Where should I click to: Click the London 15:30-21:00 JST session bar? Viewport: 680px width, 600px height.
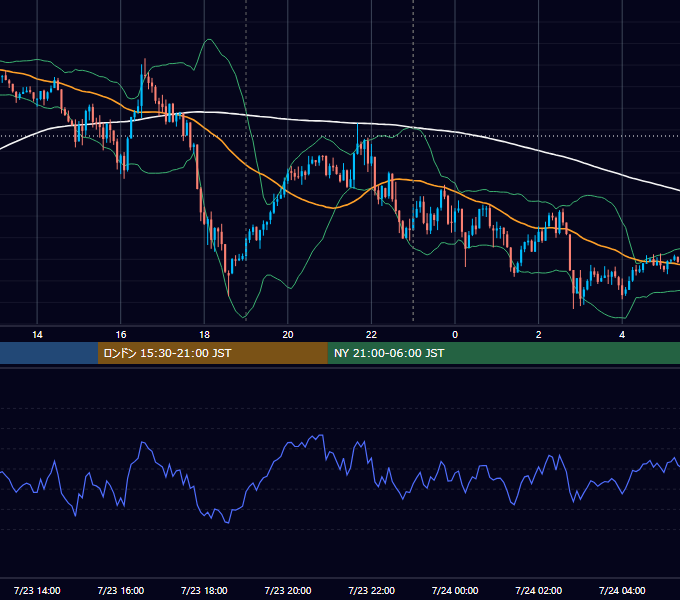pyautogui.click(x=212, y=353)
